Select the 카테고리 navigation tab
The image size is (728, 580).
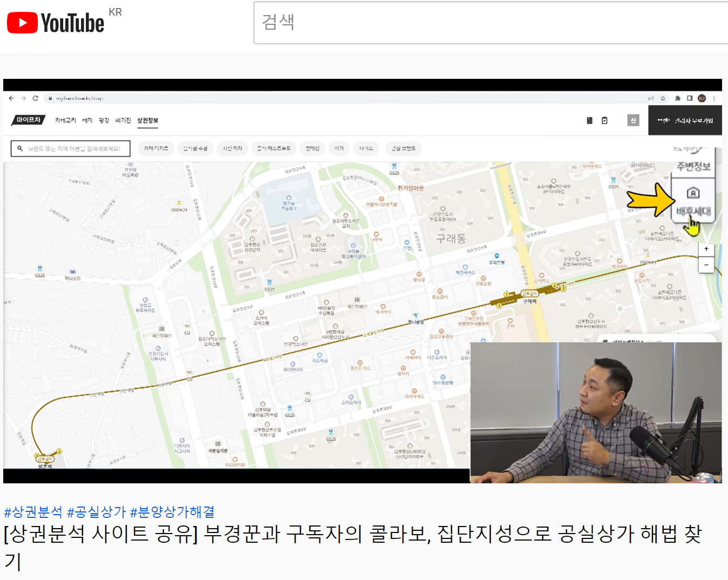[65, 120]
